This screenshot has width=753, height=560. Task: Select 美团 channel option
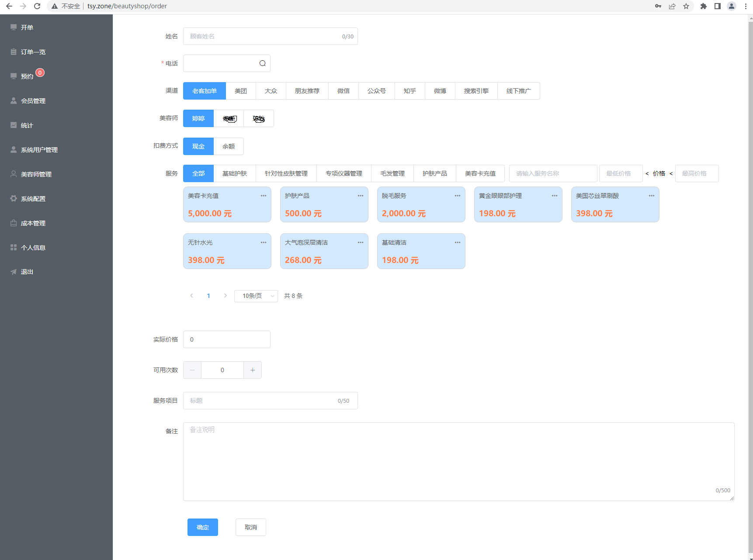point(241,91)
